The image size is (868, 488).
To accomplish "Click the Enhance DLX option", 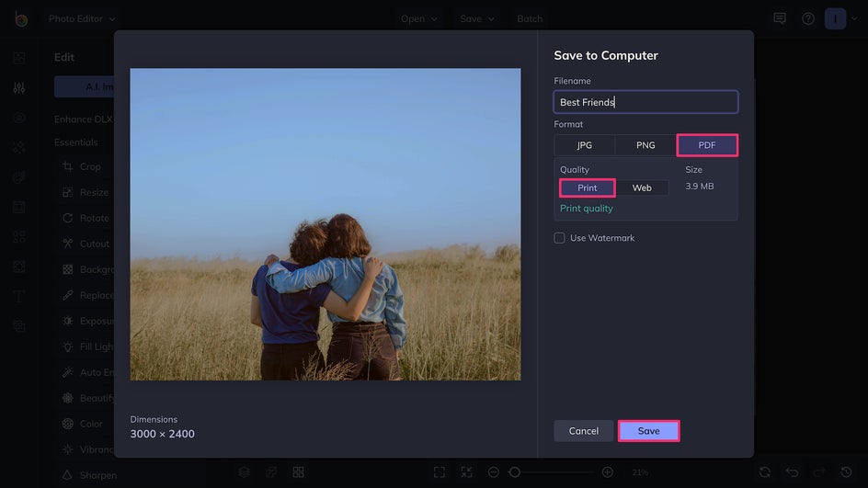I will tap(84, 119).
